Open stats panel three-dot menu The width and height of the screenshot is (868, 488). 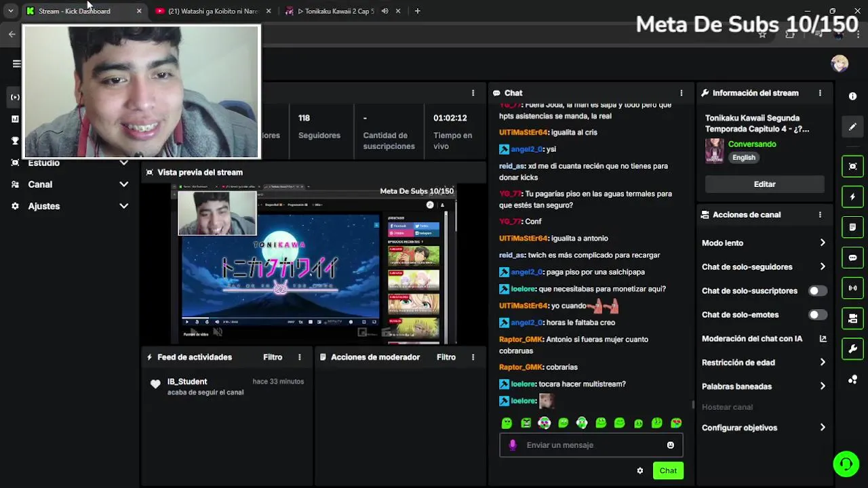473,93
